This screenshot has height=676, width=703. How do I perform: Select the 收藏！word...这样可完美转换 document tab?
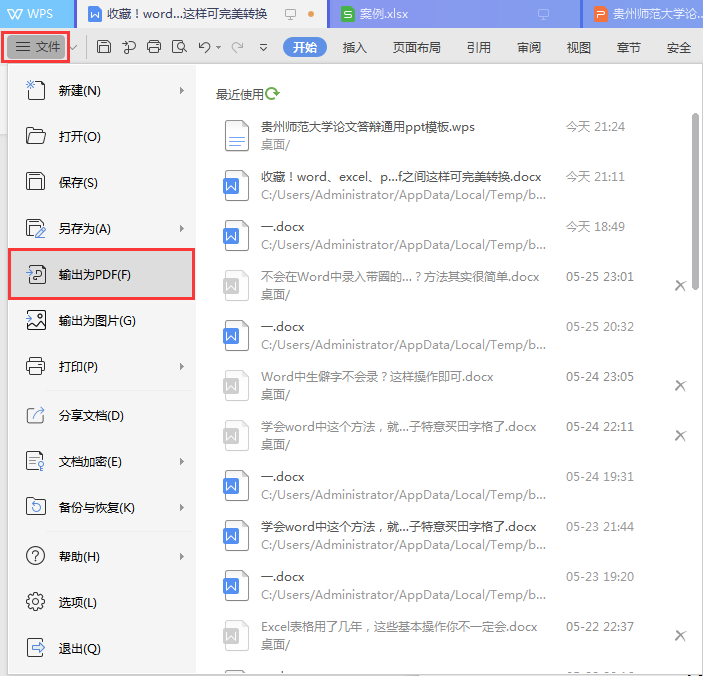pyautogui.click(x=202, y=14)
